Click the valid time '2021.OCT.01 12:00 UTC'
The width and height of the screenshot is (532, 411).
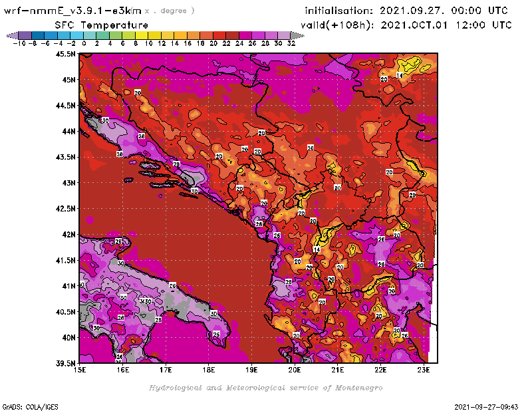click(446, 25)
